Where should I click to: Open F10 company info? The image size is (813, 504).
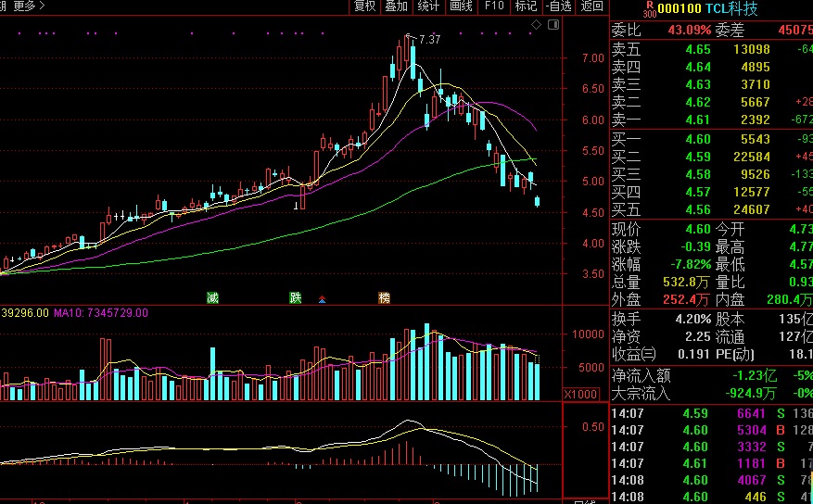click(x=493, y=6)
